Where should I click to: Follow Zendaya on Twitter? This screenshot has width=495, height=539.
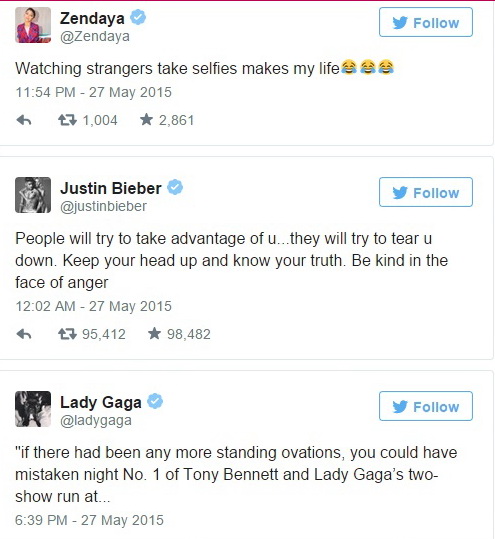tap(426, 22)
